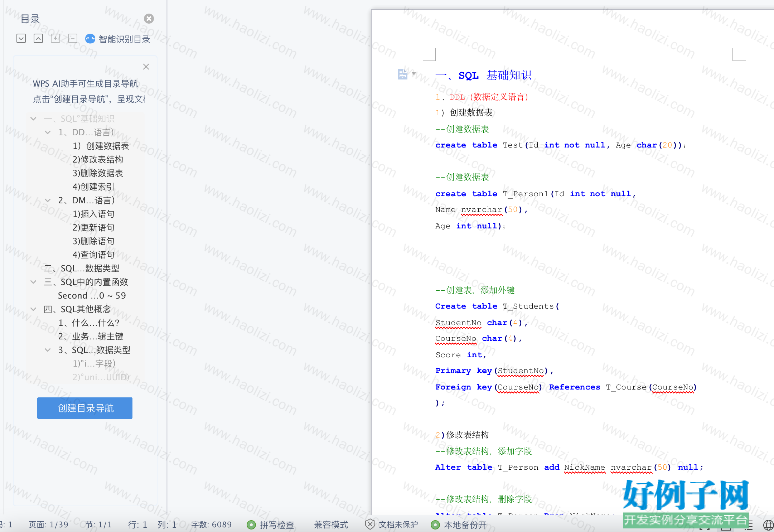The width and height of the screenshot is (774, 532).
Task: Click the Alter table T_Person add NickName line
Action: click(569, 467)
